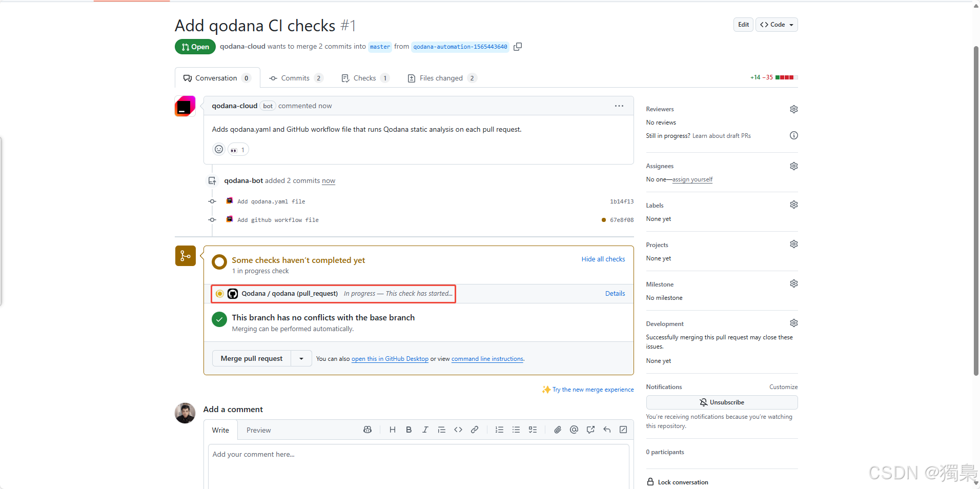Viewport: 980px width, 489px height.
Task: Toggle bold formatting in comment toolbar
Action: tap(409, 430)
